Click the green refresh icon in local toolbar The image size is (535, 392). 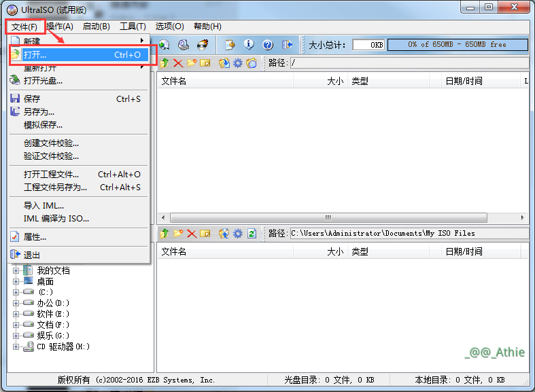pos(252,234)
